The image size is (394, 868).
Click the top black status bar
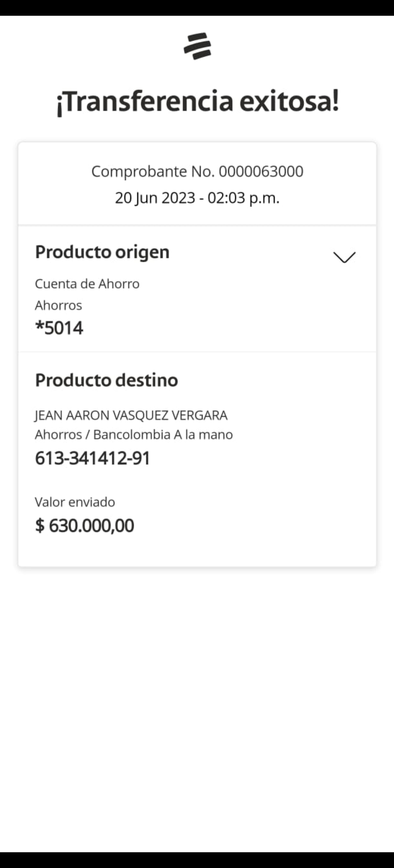pyautogui.click(x=197, y=7)
